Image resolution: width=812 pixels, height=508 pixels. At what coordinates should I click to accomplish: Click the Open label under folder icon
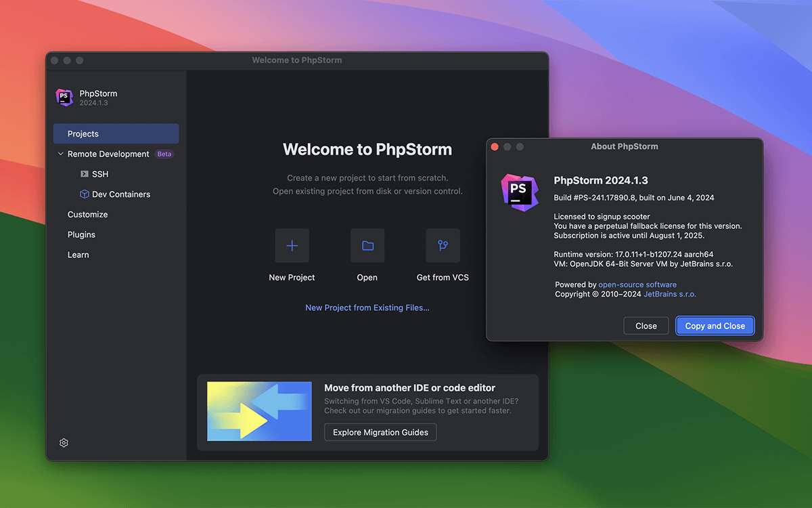367,277
